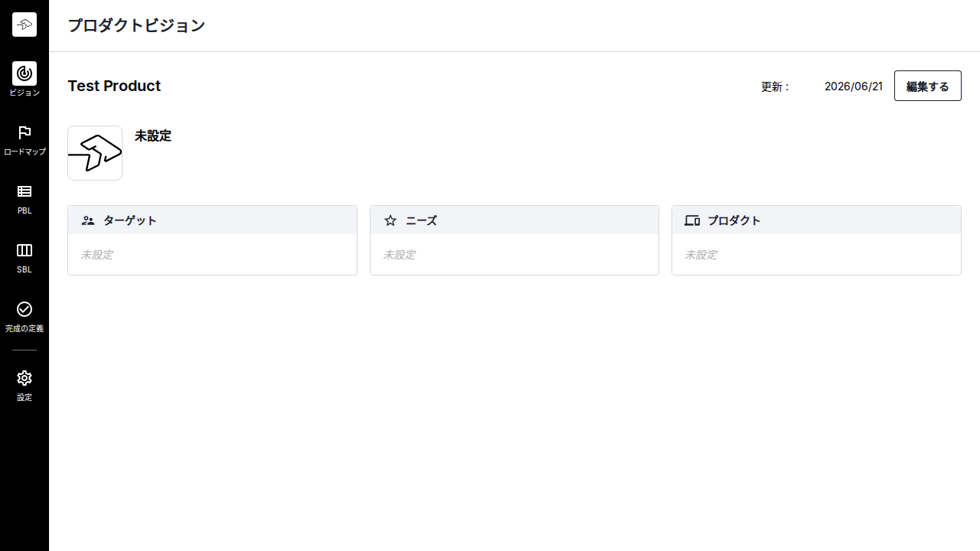The image size is (980, 551).
Task: Click the bold 未設定 vision statement
Action: (153, 136)
